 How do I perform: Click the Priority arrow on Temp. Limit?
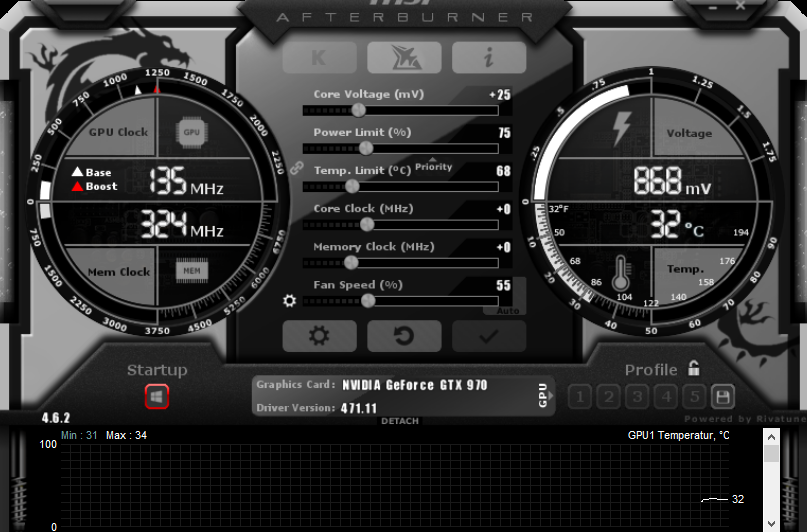(433, 159)
